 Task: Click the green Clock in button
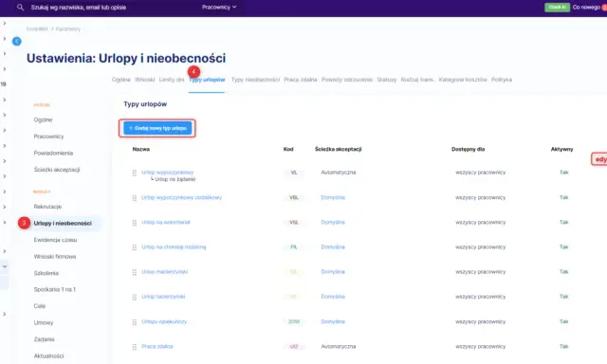(557, 8)
